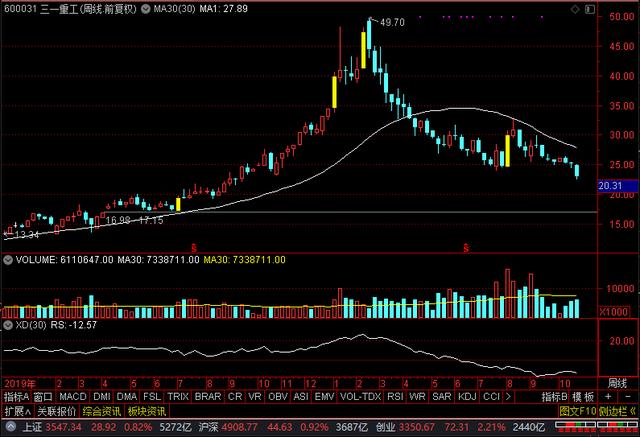Select the KDJ indicator tab
This screenshot has height=437, width=640.
(467, 397)
